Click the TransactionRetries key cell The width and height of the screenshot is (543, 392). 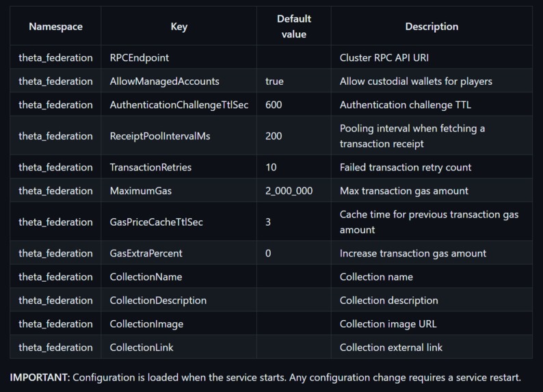150,167
